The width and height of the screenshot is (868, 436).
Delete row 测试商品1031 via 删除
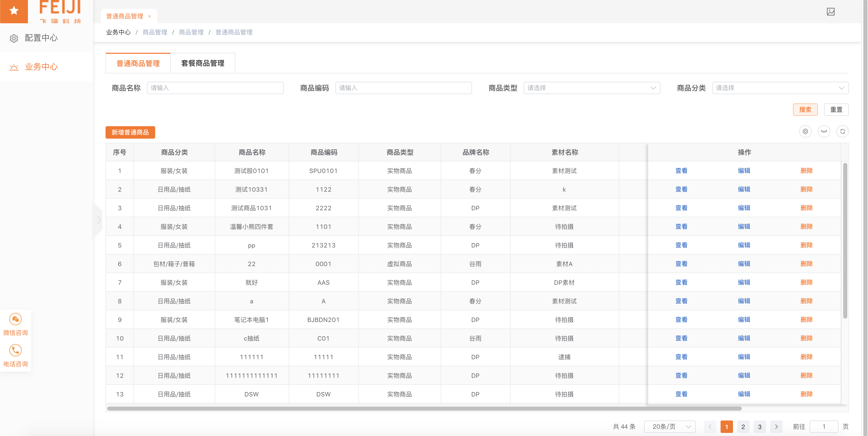point(807,208)
